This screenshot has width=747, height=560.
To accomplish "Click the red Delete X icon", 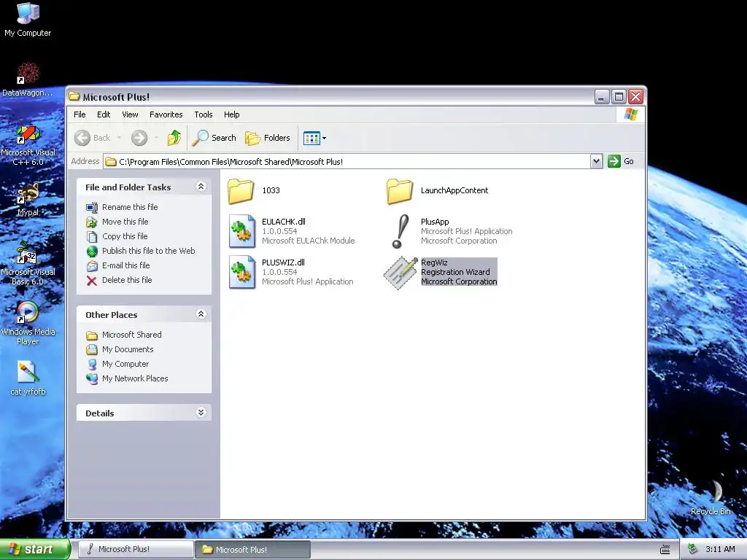I will click(x=91, y=281).
